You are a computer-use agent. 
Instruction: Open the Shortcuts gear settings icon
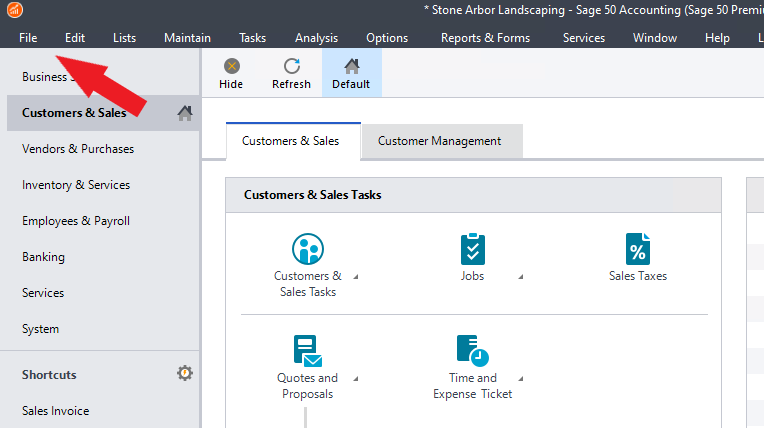coord(185,373)
